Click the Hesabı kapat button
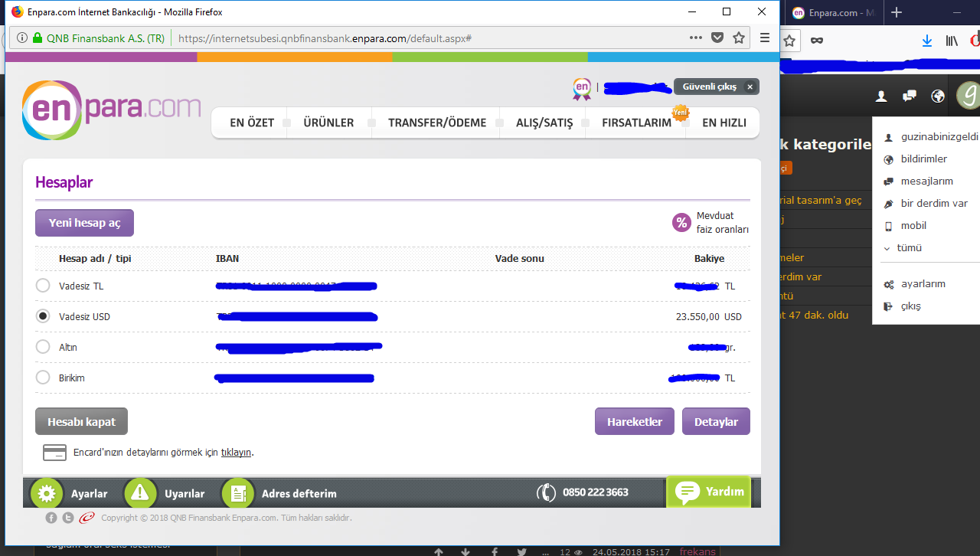This screenshot has width=980, height=556. (81, 422)
